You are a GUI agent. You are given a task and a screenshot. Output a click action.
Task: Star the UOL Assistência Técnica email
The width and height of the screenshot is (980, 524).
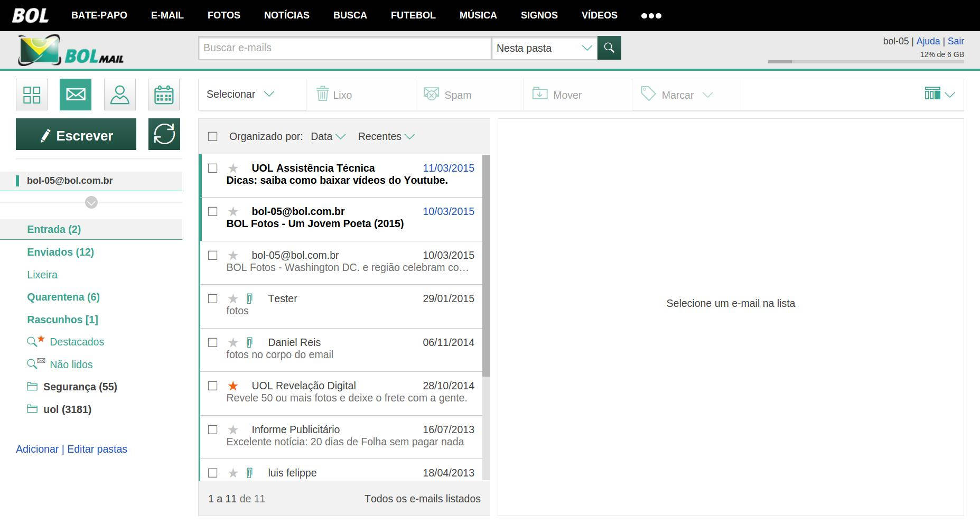pyautogui.click(x=233, y=169)
